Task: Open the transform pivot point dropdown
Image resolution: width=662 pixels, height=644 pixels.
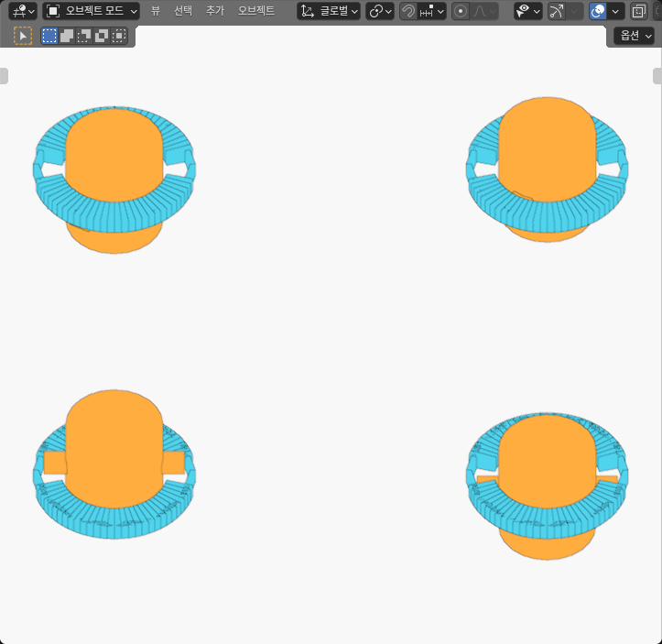Action: [380, 11]
